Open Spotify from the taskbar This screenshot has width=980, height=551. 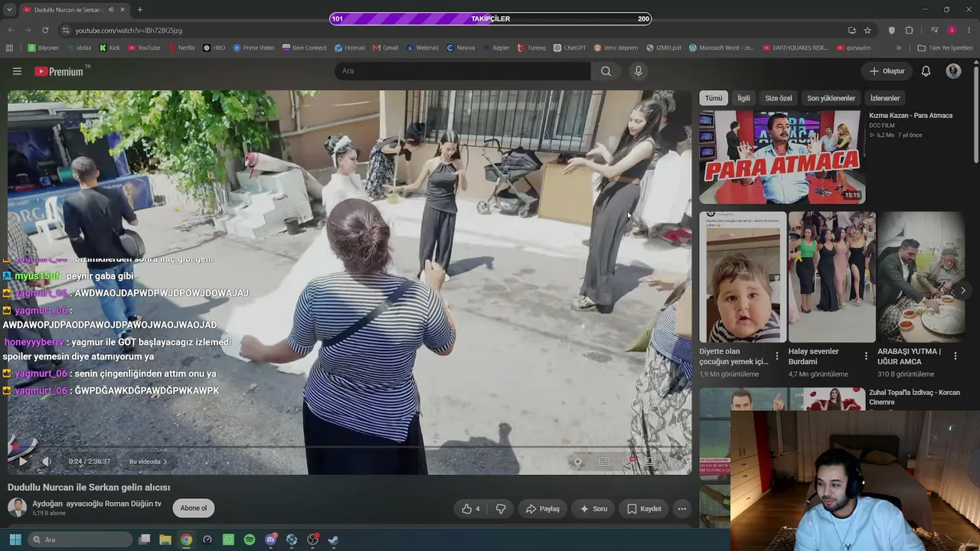[x=250, y=540]
